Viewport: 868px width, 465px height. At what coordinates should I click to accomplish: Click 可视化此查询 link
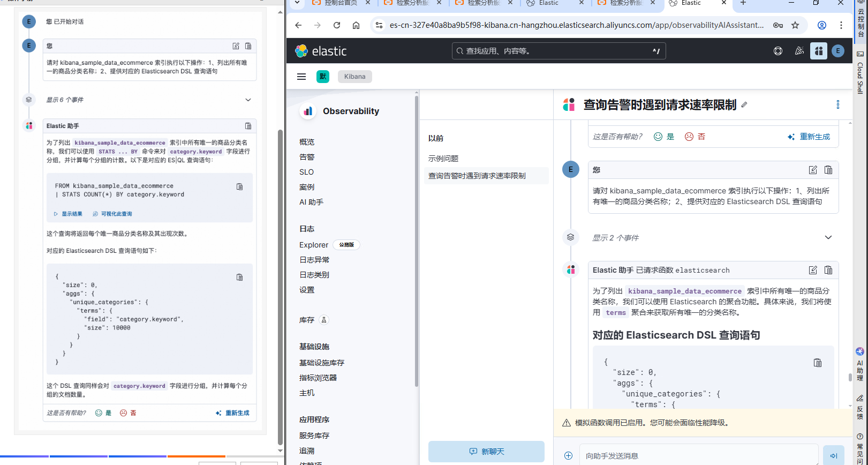tap(112, 214)
